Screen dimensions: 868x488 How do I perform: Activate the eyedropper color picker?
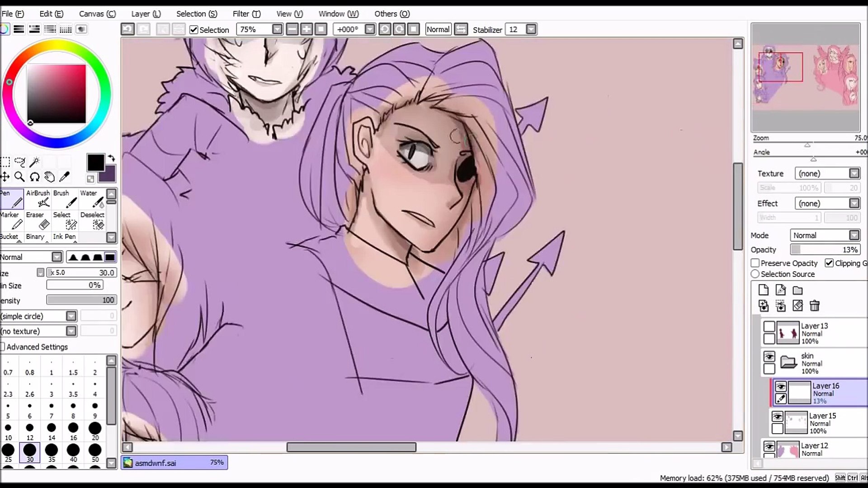pos(64,177)
